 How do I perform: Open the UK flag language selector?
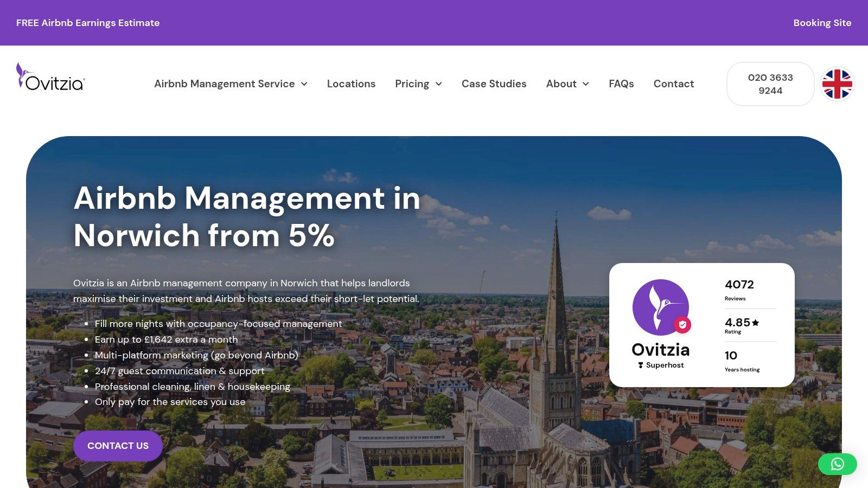[837, 84]
